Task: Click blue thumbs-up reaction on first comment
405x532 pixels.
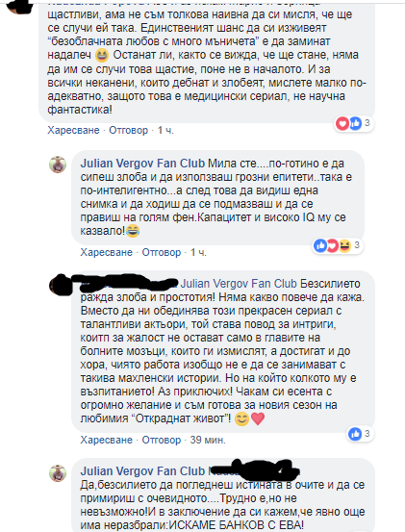Action: [355, 123]
